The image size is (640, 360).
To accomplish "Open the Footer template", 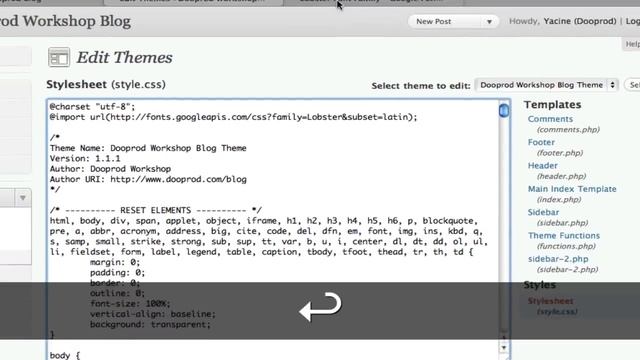I will tap(541, 142).
